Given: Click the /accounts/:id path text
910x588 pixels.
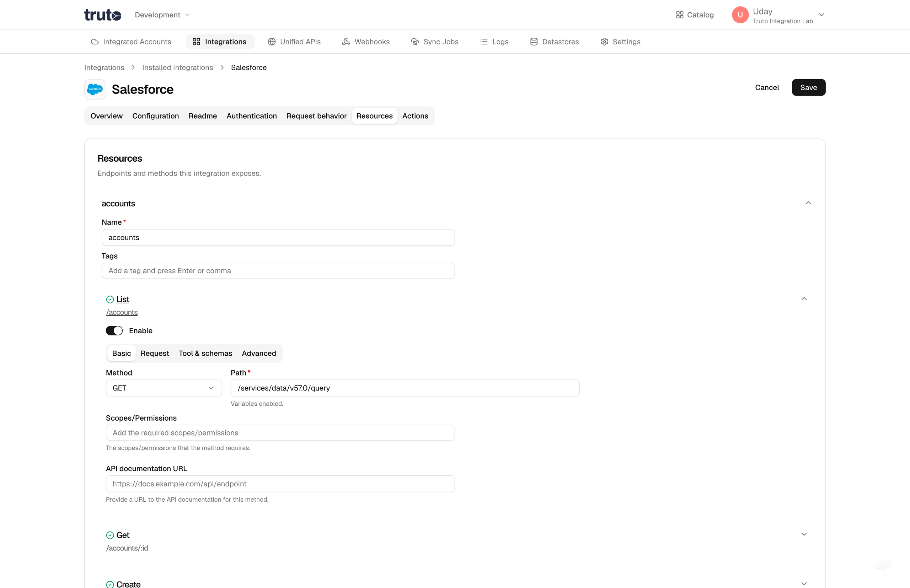Looking at the screenshot, I should pos(127,548).
